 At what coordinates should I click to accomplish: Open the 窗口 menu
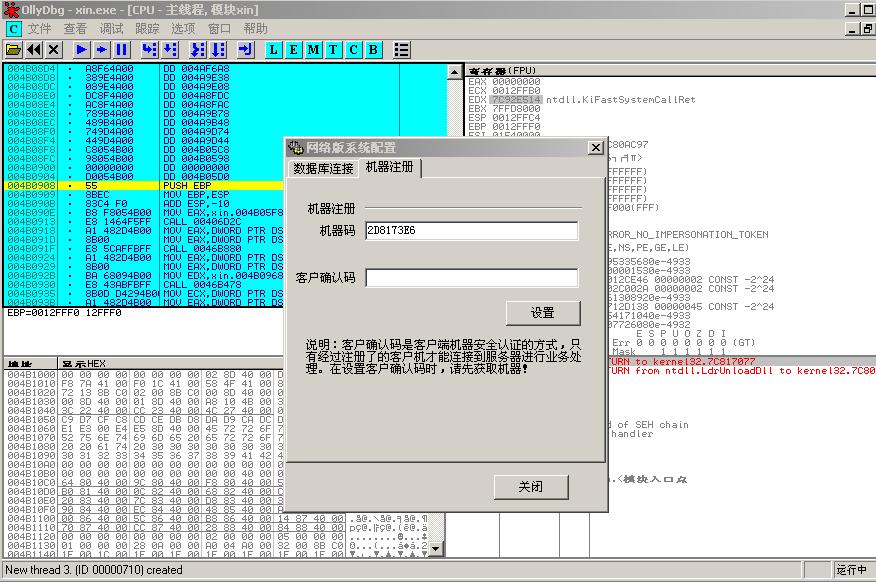coord(219,29)
